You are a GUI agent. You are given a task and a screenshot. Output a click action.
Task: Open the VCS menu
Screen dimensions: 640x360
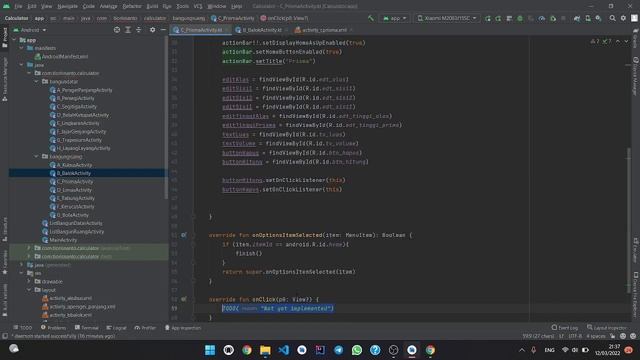198,6
